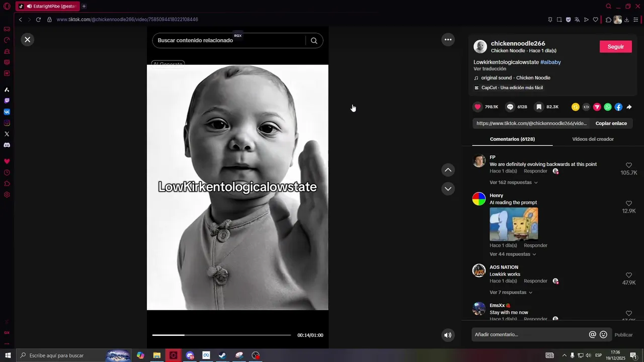The height and width of the screenshot is (362, 644).
Task: Repost the video with yellow repost icon
Action: (576, 107)
